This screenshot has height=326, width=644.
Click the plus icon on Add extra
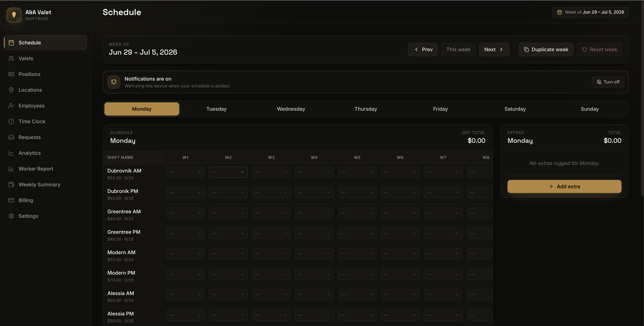(551, 186)
